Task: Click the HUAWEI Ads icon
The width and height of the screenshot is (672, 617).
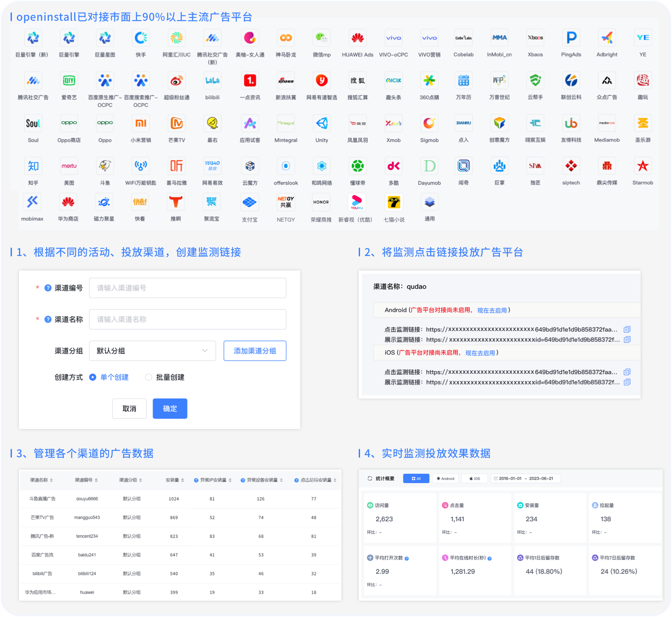Action: click(357, 38)
